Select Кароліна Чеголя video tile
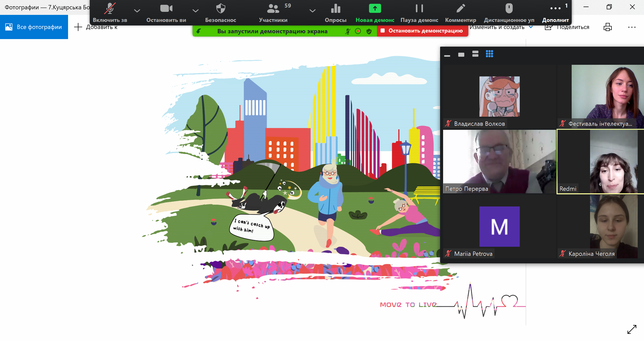644x341 pixels. point(601,226)
